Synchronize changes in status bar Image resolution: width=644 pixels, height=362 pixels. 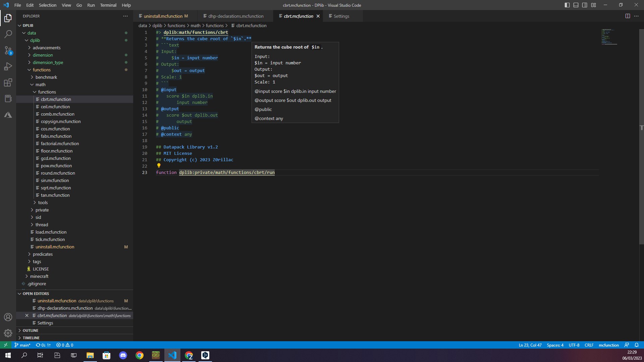[x=43, y=345]
